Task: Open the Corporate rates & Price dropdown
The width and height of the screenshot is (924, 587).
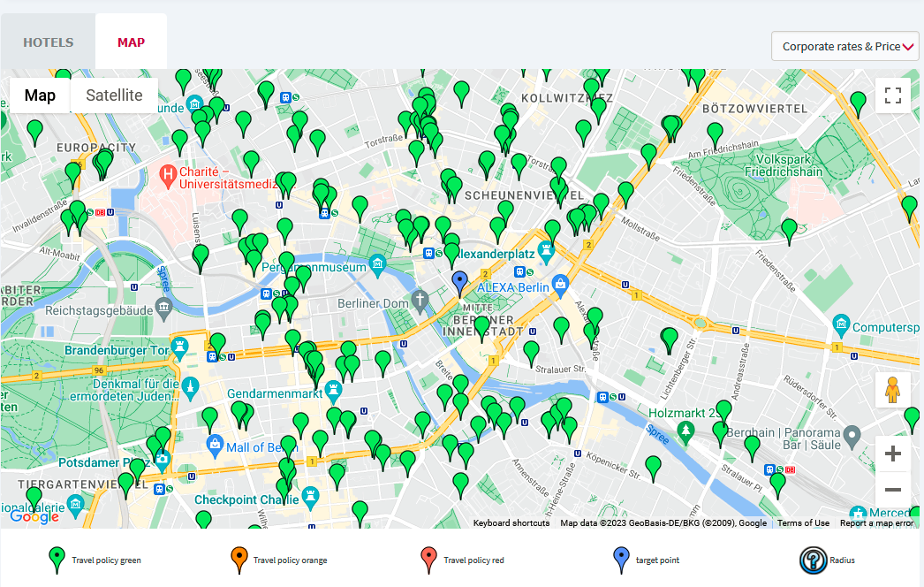Action: [845, 46]
